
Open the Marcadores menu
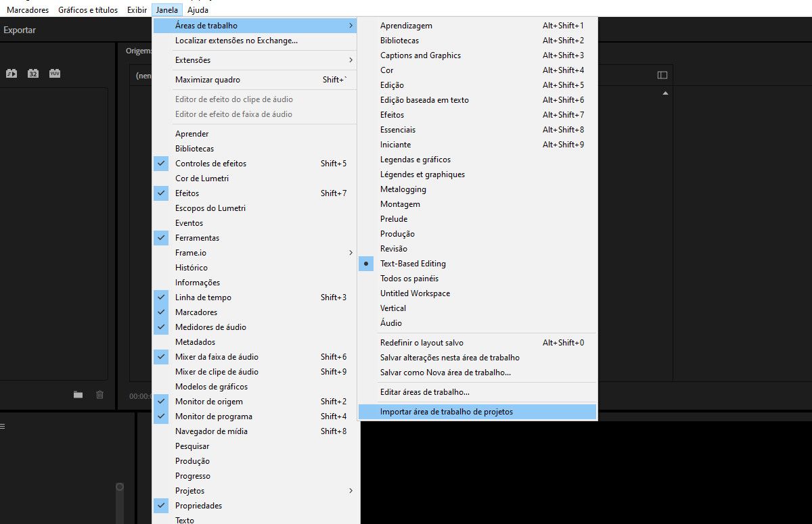point(28,10)
